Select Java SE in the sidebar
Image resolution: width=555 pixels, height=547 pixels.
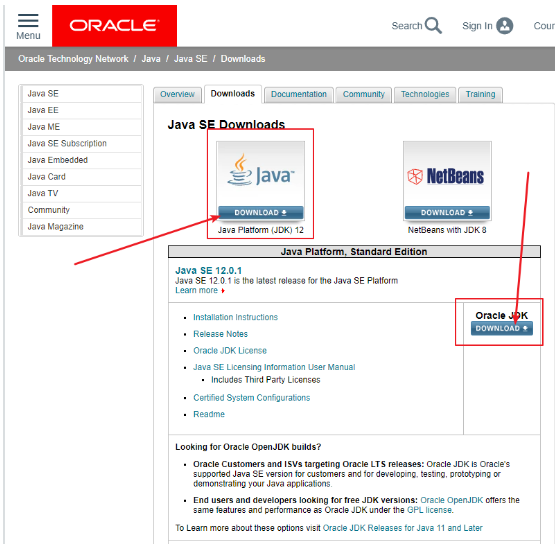(x=82, y=94)
